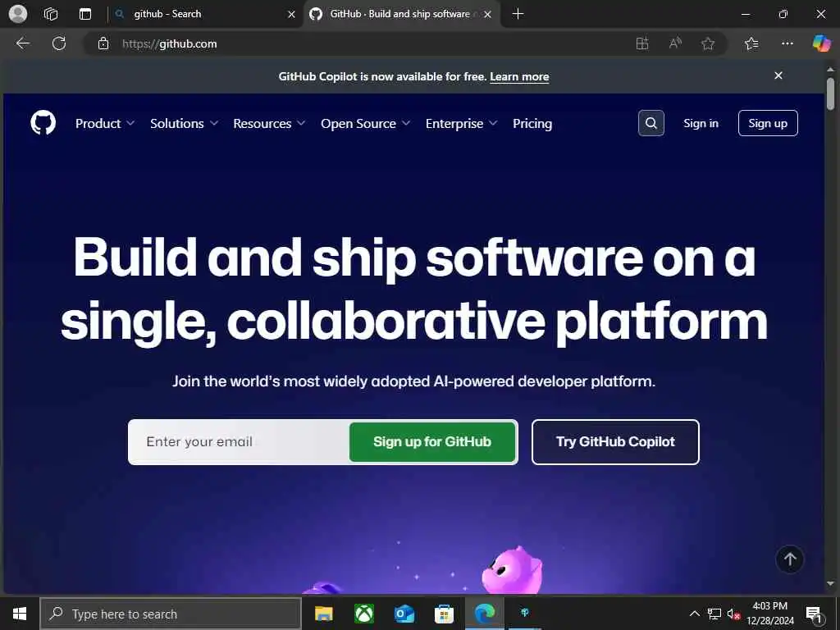This screenshot has height=630, width=840.
Task: Open the Pricing page link
Action: (x=532, y=123)
